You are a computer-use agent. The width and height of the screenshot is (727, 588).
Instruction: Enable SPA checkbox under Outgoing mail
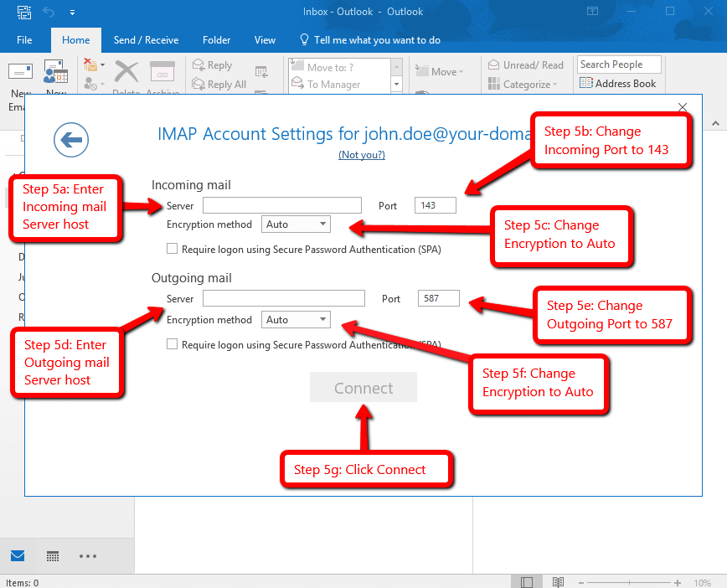[172, 344]
